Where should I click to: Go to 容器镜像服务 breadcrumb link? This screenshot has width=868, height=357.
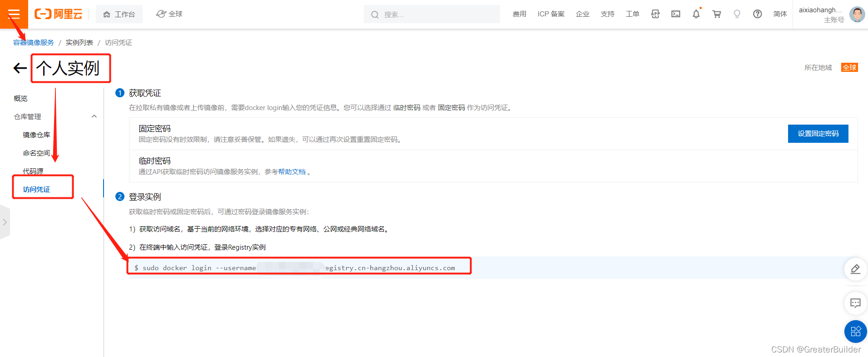click(34, 42)
